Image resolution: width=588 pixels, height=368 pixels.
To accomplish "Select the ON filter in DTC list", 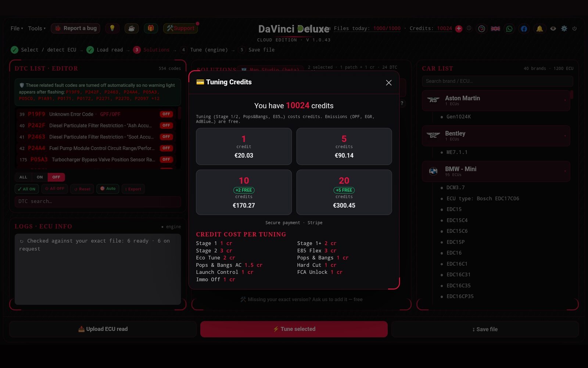I will click(40, 177).
